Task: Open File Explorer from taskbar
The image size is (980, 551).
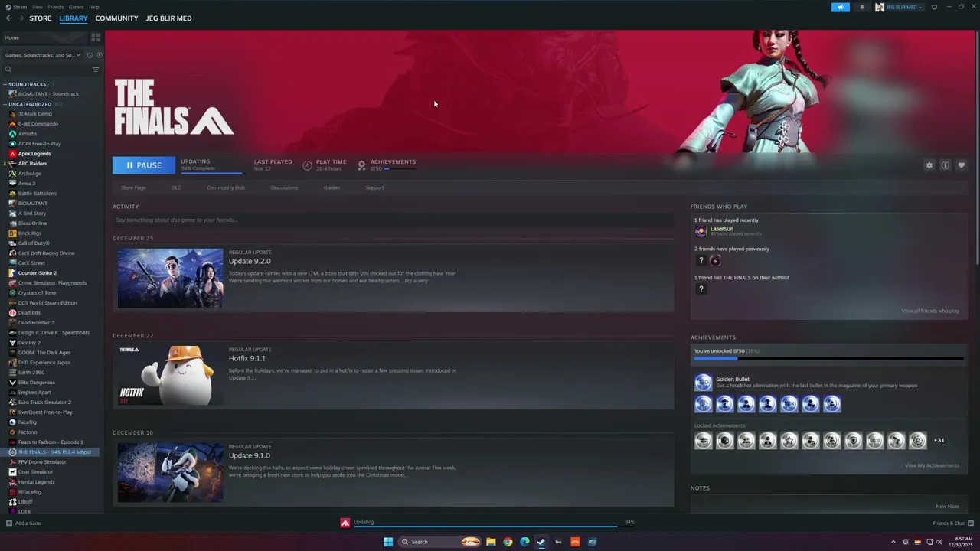Action: pyautogui.click(x=491, y=542)
